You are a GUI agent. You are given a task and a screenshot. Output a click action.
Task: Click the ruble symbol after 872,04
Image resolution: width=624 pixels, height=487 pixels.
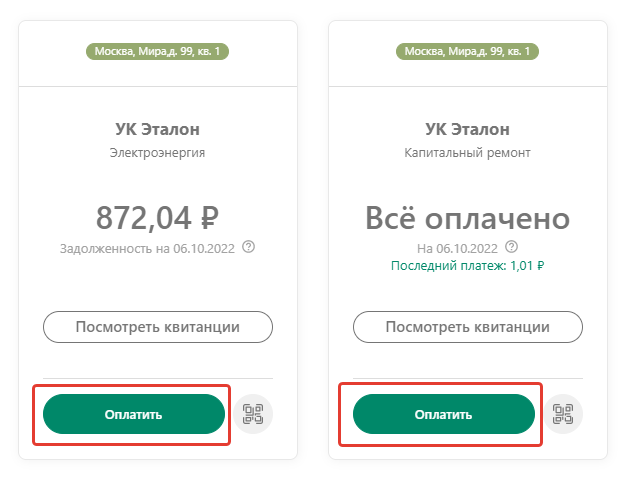click(210, 218)
